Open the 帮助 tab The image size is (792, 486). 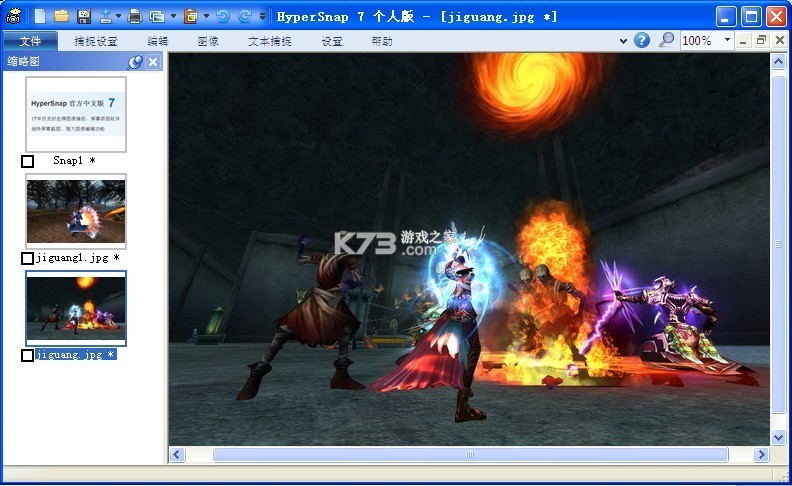(x=382, y=41)
